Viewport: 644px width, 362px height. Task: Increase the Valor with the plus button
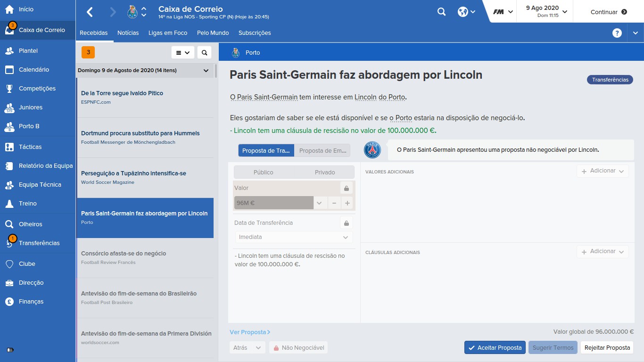pos(347,203)
